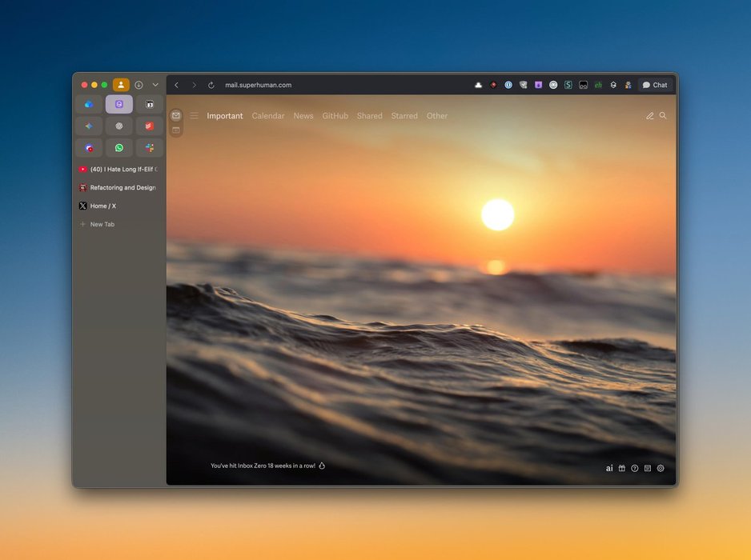751x560 pixels.
Task: Open the Superhuman search magnifier
Action: pyautogui.click(x=663, y=116)
